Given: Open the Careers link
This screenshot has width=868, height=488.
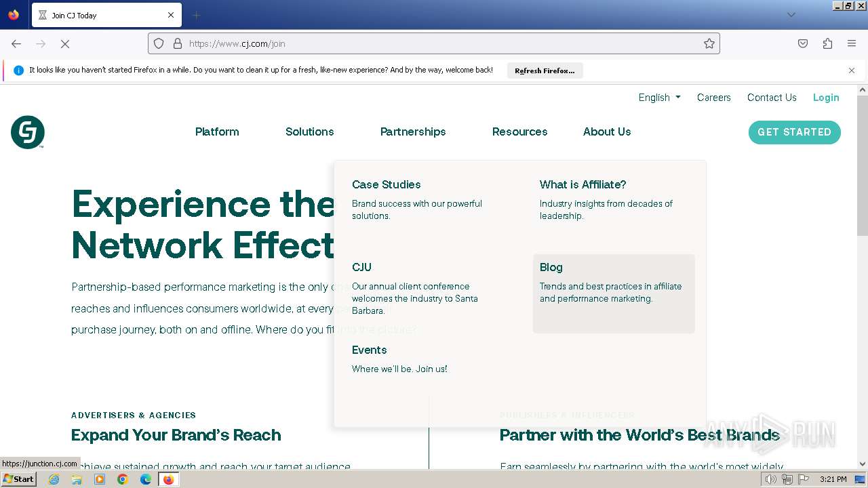Looking at the screenshot, I should [x=714, y=98].
